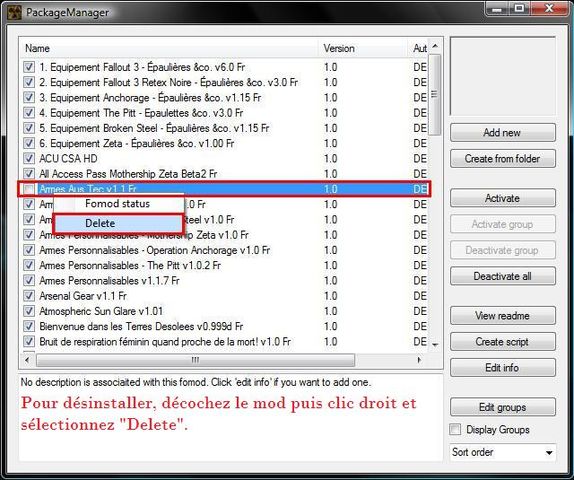Screen dimensions: 574x480
Task: Click the Deactivate all button
Action: (502, 276)
